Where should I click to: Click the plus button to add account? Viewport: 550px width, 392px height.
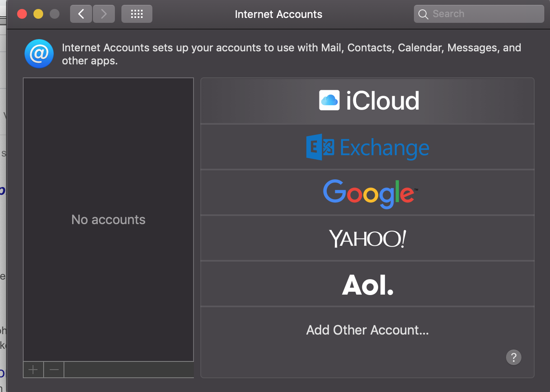[x=33, y=370]
